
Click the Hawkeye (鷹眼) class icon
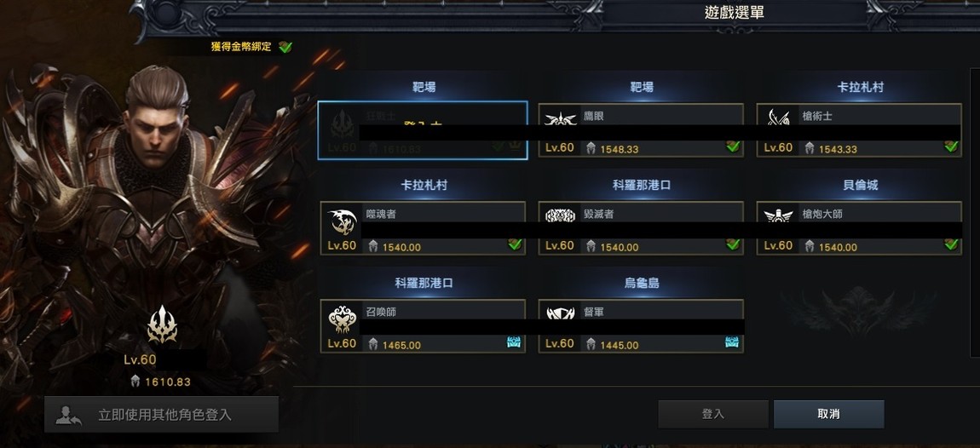coord(559,118)
